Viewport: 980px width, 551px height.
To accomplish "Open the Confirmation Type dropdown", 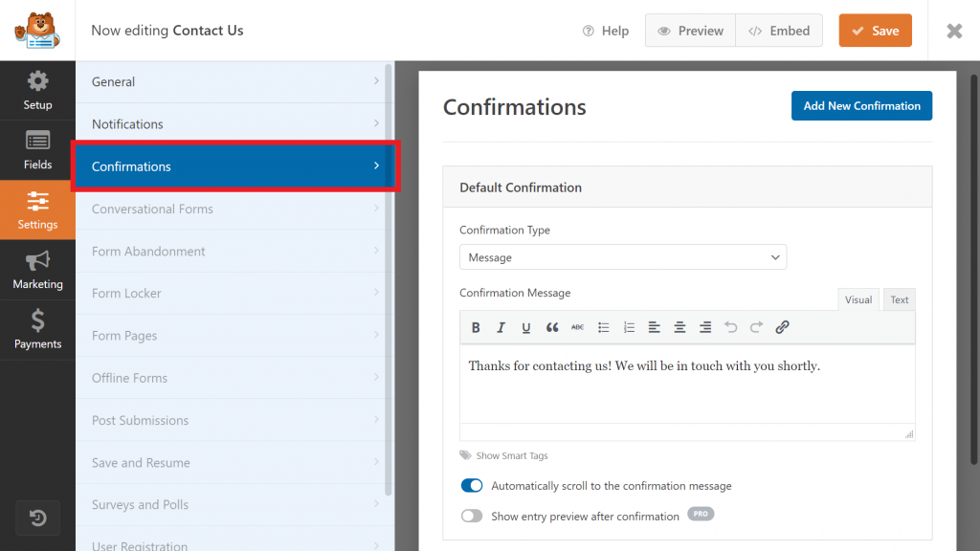I will tap(623, 256).
